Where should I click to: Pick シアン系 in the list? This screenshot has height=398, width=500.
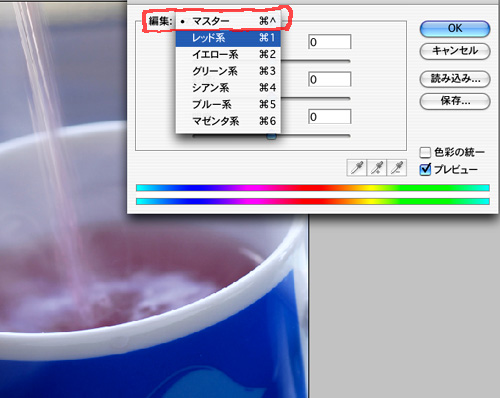[x=228, y=88]
